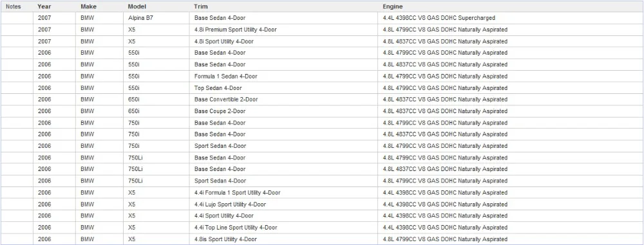Click 750Li in the Sport Sedan row
The height and width of the screenshot is (245, 644).
135,181
